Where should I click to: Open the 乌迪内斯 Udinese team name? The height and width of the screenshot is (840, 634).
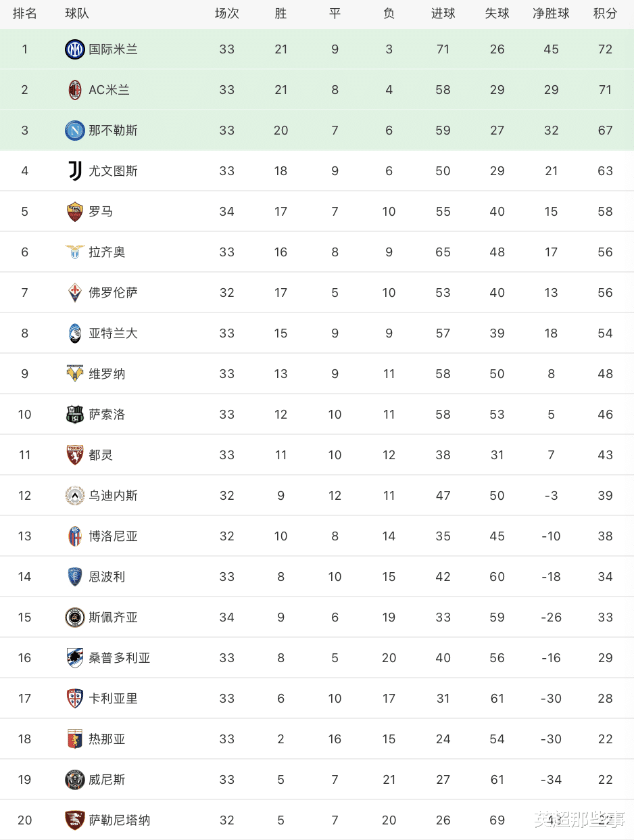[x=113, y=496]
